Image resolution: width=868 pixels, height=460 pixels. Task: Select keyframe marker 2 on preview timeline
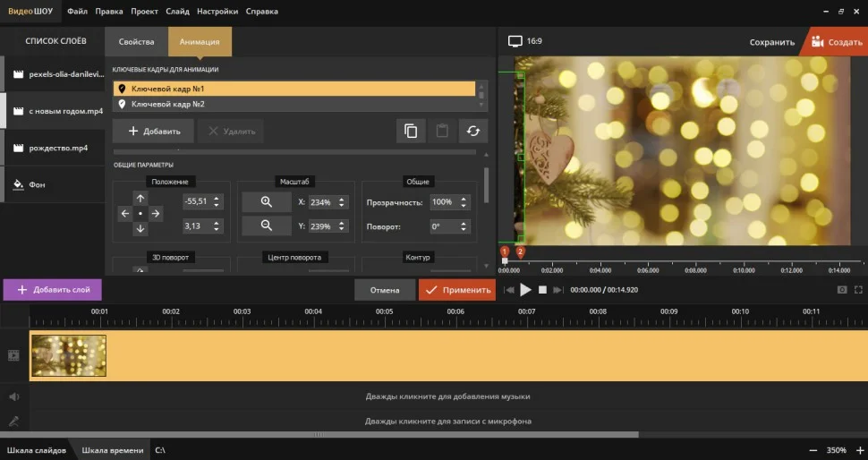520,252
